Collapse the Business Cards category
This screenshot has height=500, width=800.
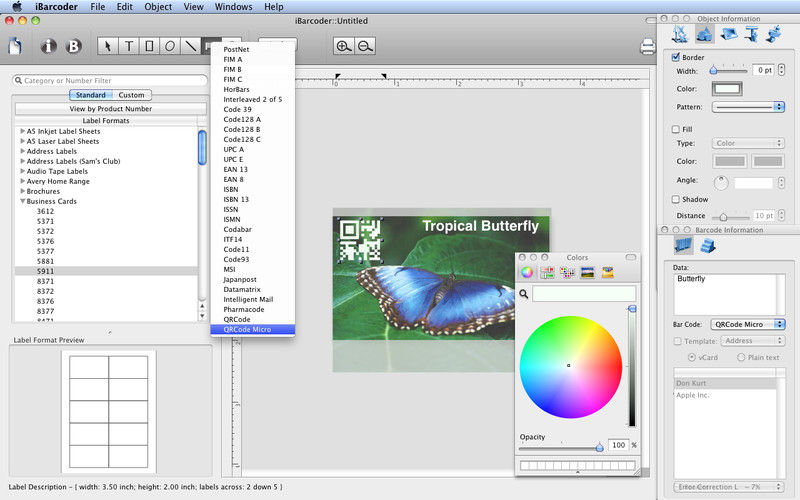coord(22,201)
